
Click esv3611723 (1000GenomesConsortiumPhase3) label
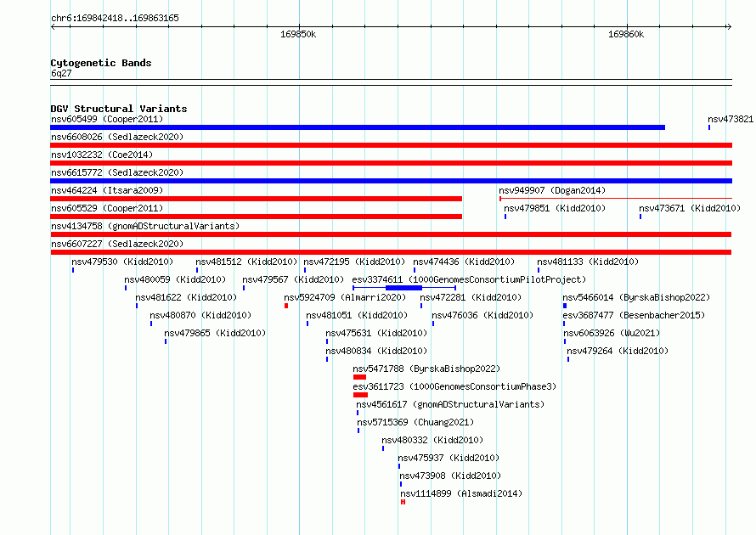pos(454,386)
